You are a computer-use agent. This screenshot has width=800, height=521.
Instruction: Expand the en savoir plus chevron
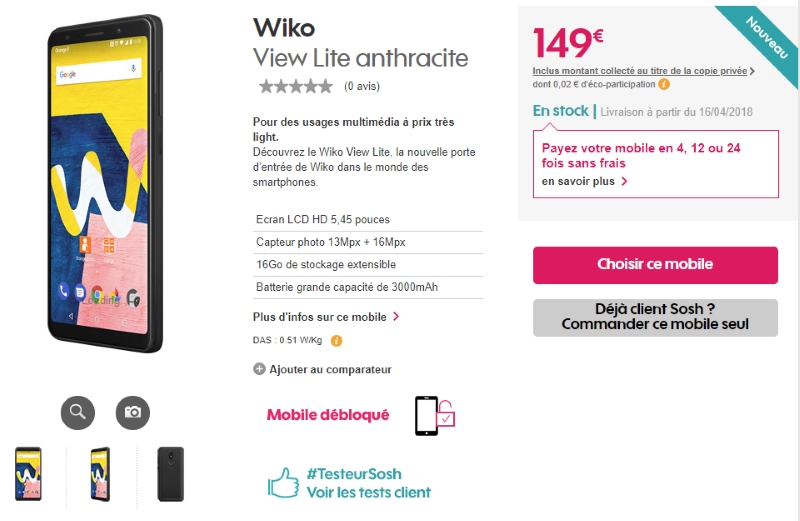(624, 181)
